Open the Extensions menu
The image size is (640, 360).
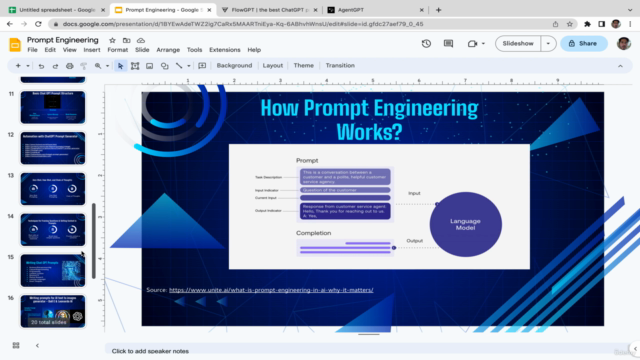[224, 50]
